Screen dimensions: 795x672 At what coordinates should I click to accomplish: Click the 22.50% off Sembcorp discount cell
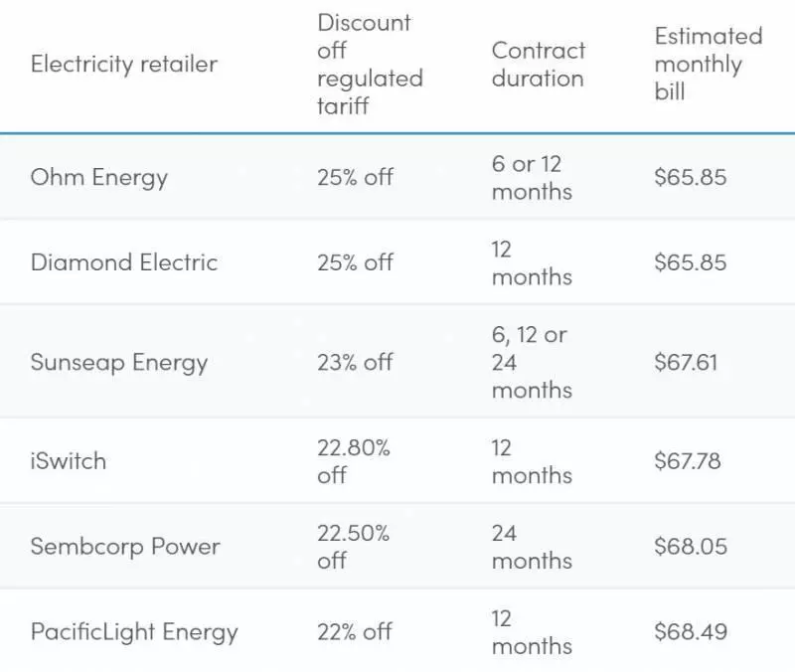pyautogui.click(x=354, y=546)
